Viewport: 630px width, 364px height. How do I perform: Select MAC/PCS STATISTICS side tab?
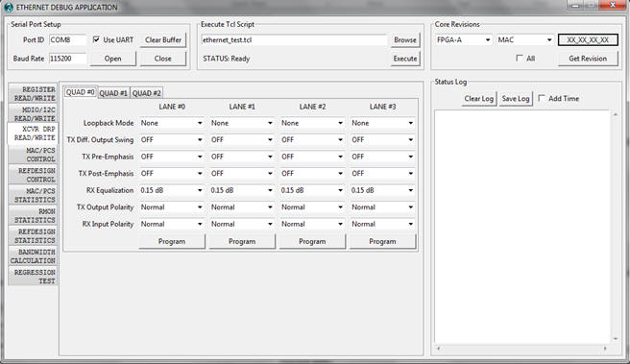point(33,195)
